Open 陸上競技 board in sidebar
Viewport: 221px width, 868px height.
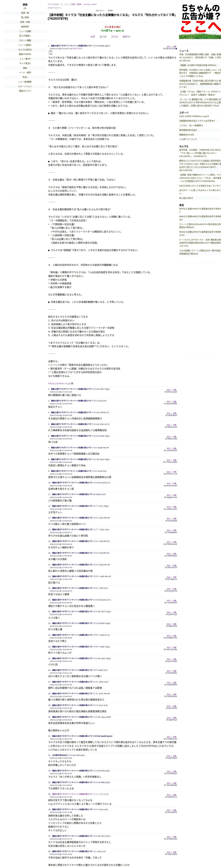click(x=25, y=18)
